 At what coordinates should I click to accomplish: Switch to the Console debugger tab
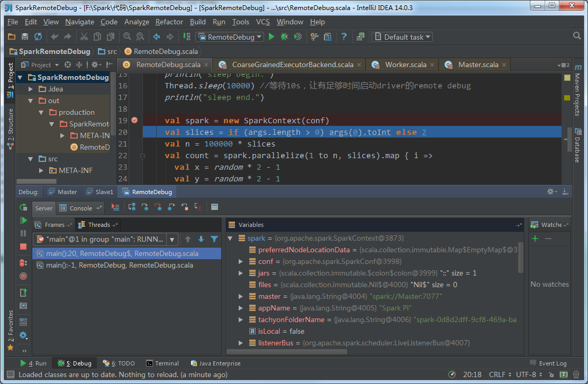pyautogui.click(x=81, y=208)
